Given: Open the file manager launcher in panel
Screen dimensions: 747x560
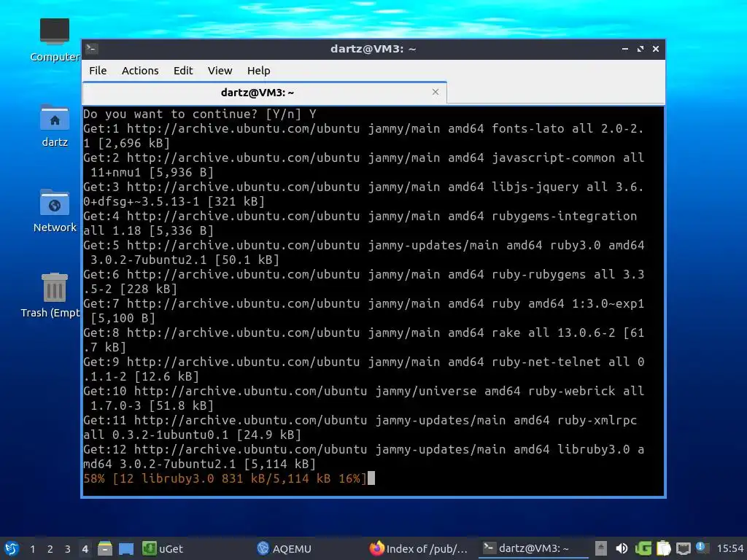Looking at the screenshot, I should (105, 548).
